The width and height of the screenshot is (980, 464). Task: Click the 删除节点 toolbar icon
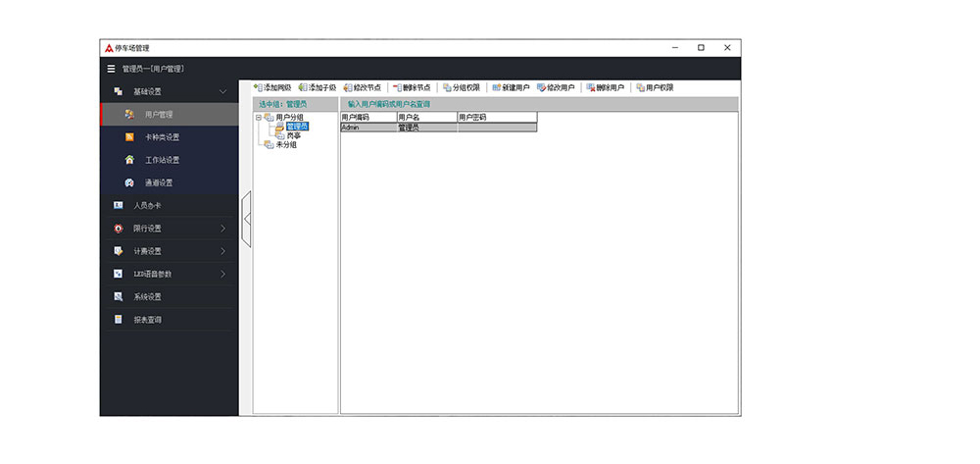(x=397, y=87)
